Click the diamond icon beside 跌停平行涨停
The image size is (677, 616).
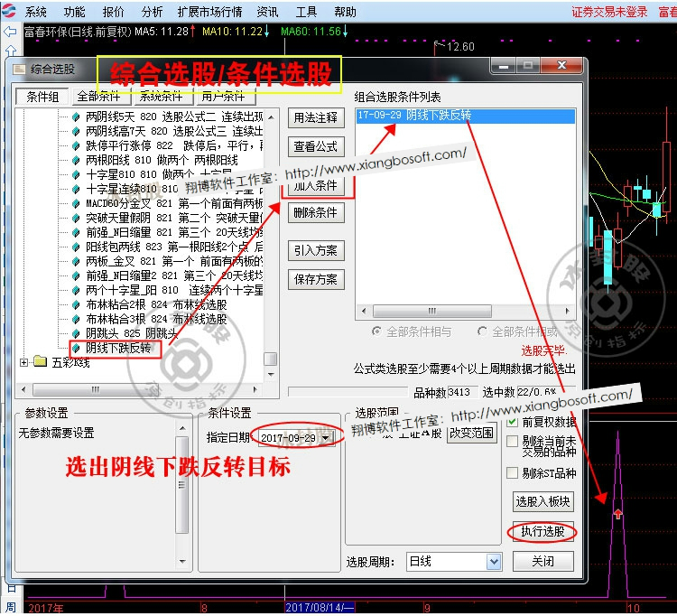[x=76, y=145]
